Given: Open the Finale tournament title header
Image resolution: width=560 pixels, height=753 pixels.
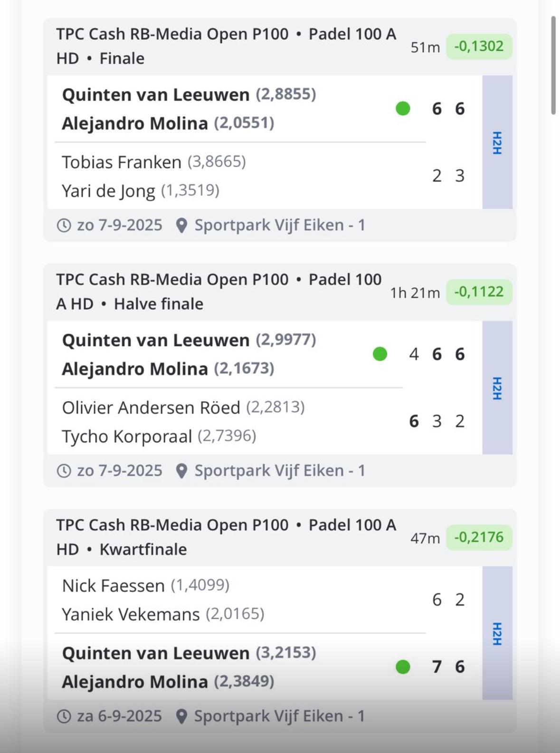Looking at the screenshot, I should point(226,47).
